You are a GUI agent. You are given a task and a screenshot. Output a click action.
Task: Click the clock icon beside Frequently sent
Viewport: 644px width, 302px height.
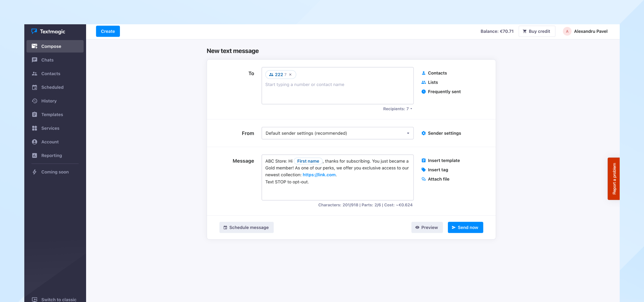pyautogui.click(x=424, y=92)
